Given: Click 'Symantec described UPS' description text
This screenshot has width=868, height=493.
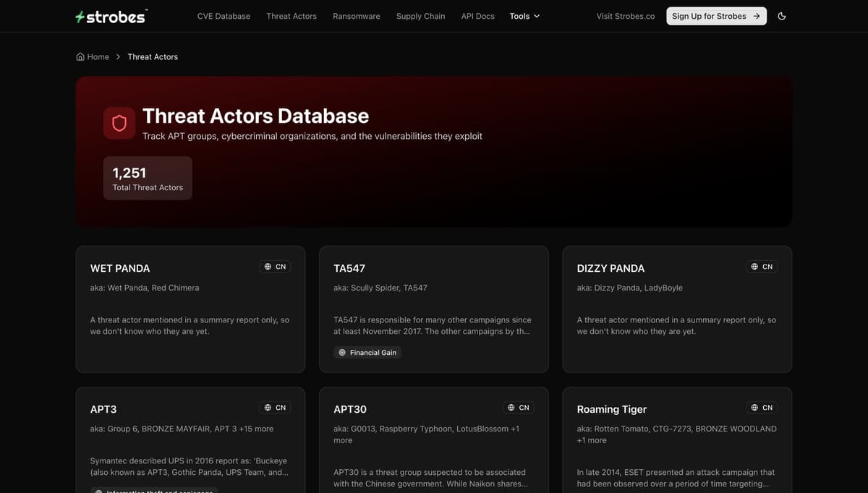Looking at the screenshot, I should pos(190,466).
